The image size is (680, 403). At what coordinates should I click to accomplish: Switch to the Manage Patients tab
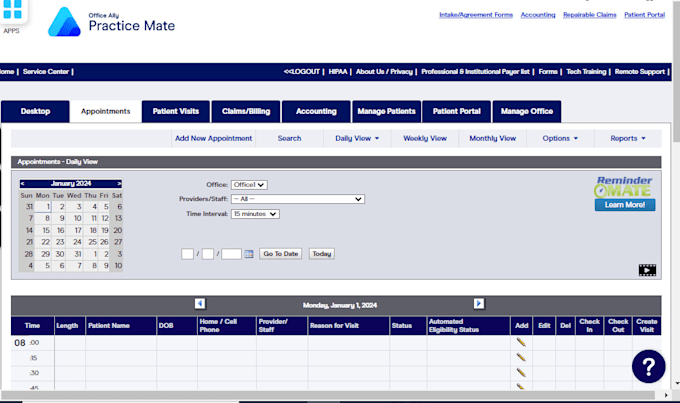coord(386,111)
